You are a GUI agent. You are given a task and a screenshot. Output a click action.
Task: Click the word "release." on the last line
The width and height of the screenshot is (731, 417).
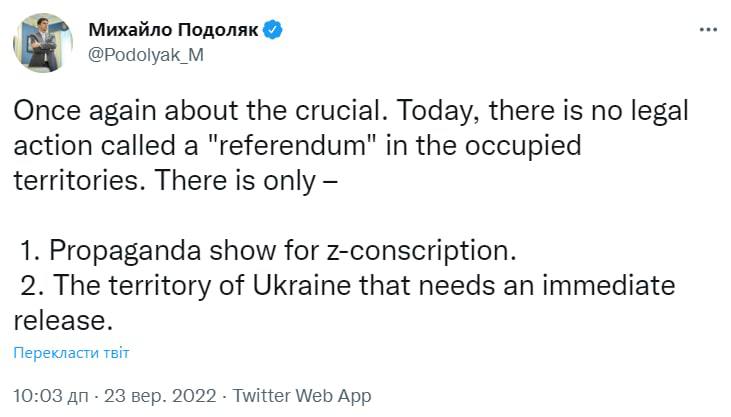tap(62, 321)
